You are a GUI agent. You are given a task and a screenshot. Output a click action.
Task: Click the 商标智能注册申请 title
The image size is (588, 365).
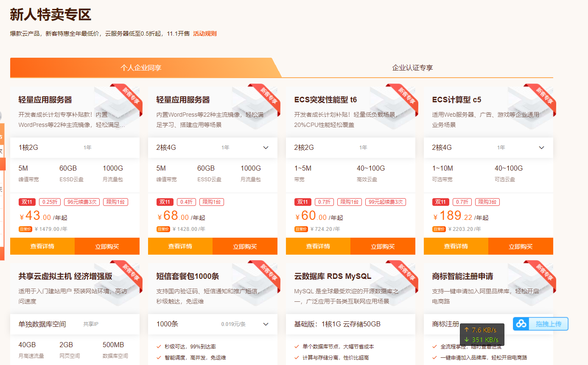(x=462, y=276)
